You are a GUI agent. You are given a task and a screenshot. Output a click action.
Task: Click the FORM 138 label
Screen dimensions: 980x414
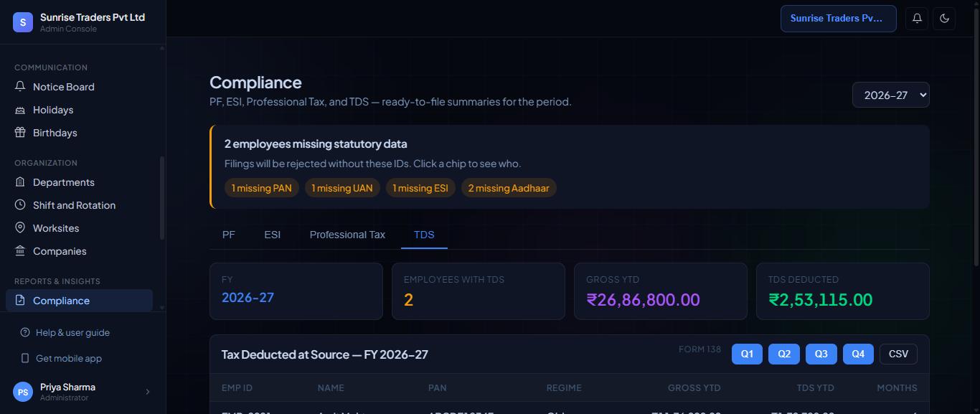699,349
